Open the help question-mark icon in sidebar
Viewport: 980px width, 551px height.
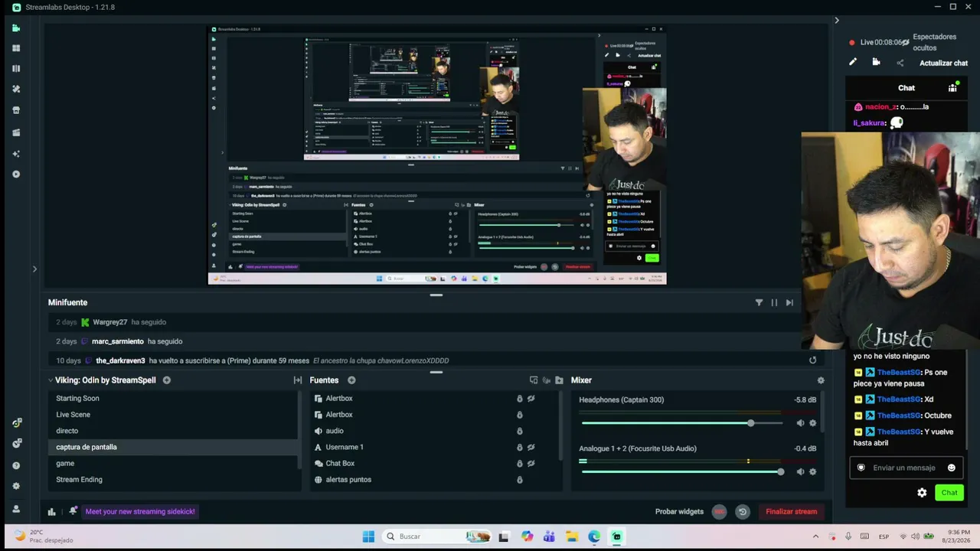[x=16, y=465]
